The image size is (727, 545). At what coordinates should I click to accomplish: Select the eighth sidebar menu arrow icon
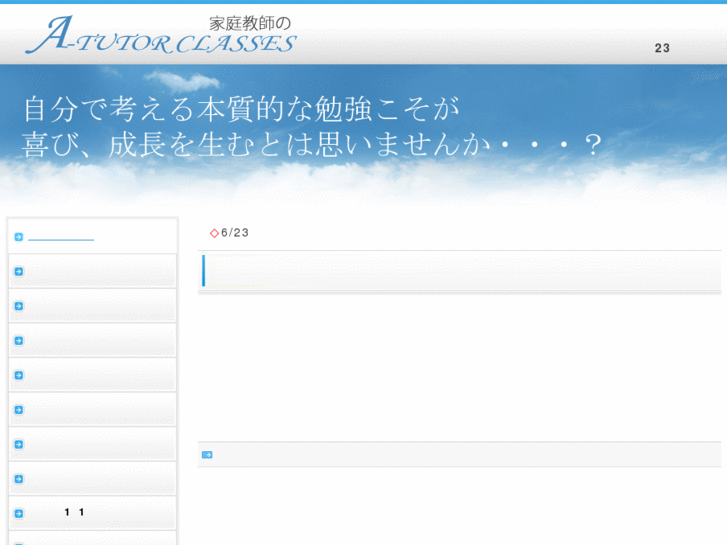19,479
